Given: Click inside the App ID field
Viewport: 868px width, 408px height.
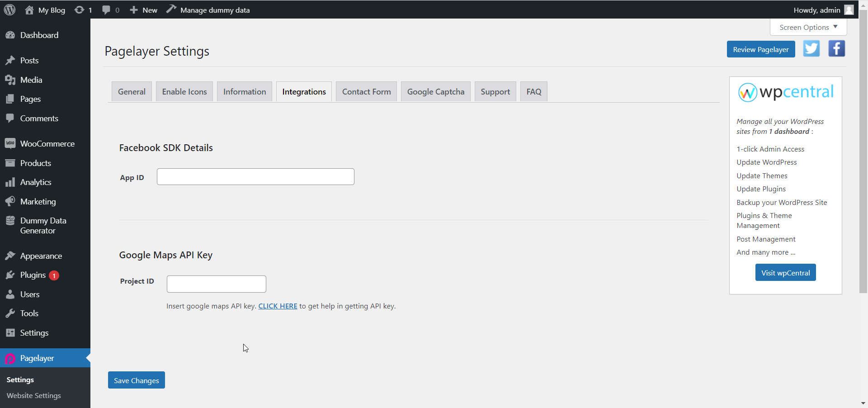Looking at the screenshot, I should 255,176.
